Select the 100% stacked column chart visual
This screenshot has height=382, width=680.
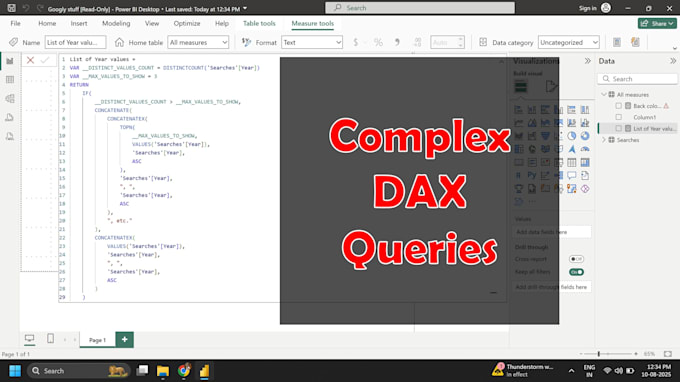pos(585,110)
